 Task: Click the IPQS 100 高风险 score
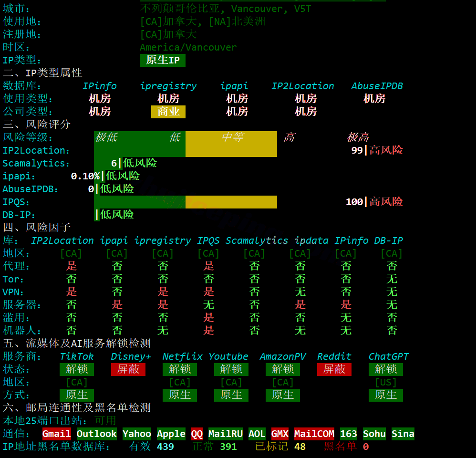point(374,202)
